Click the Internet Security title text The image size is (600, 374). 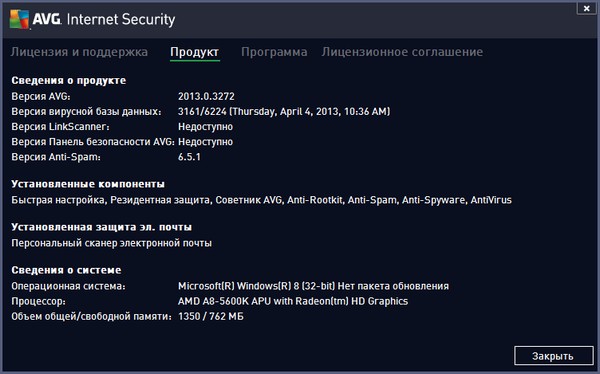click(x=121, y=20)
